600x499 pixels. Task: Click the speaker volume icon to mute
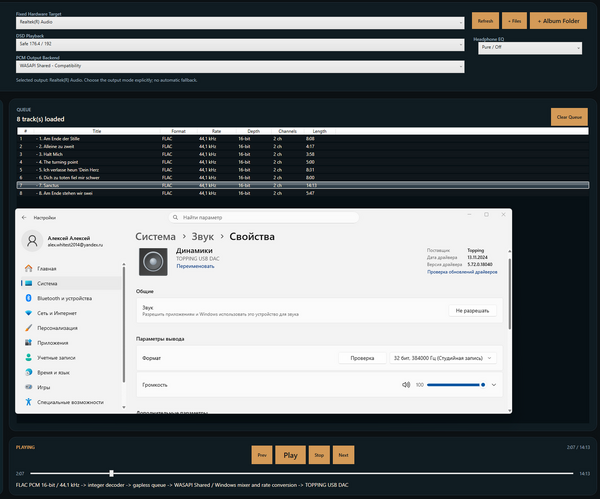[406, 385]
